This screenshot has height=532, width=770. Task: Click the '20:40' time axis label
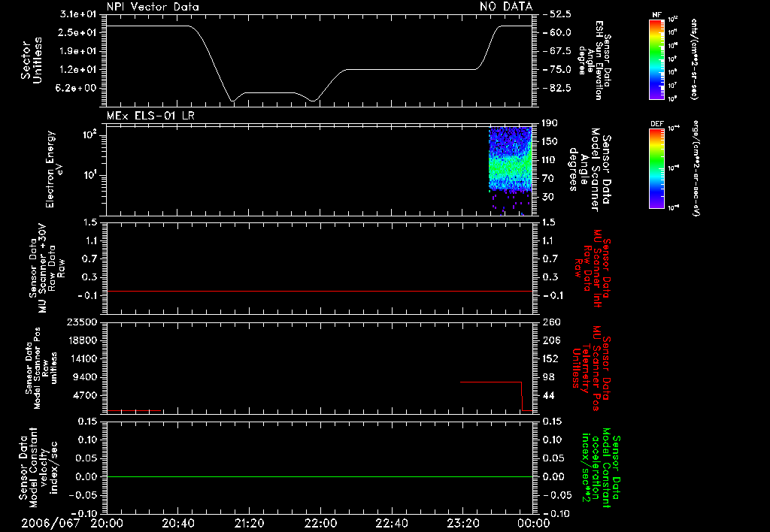[x=178, y=523]
